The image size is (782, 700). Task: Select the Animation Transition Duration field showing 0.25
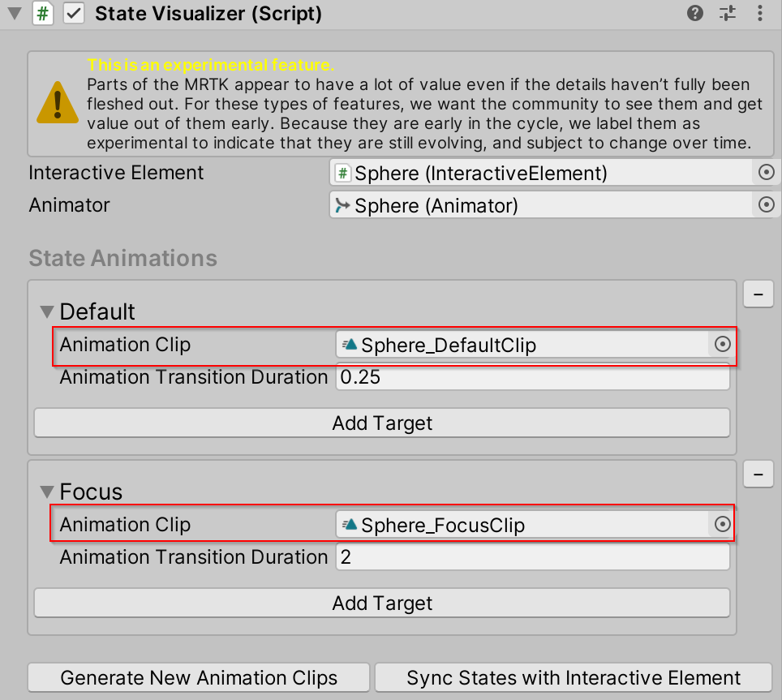[x=532, y=376]
